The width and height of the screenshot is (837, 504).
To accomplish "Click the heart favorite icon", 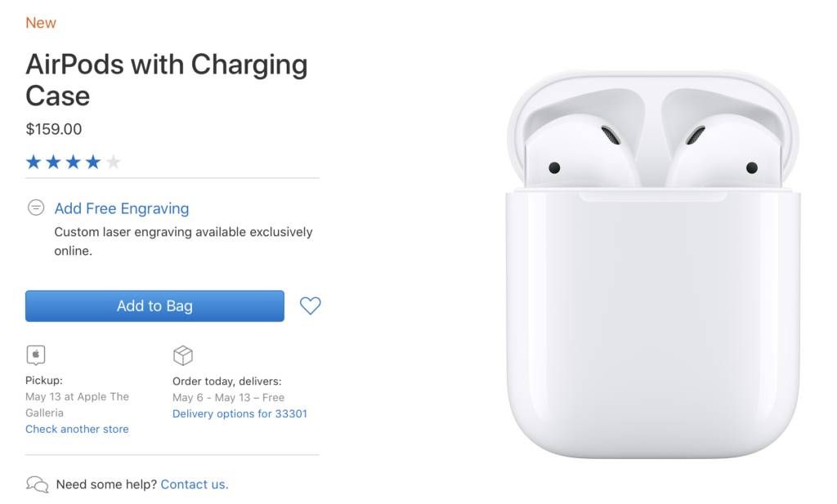I will [310, 306].
